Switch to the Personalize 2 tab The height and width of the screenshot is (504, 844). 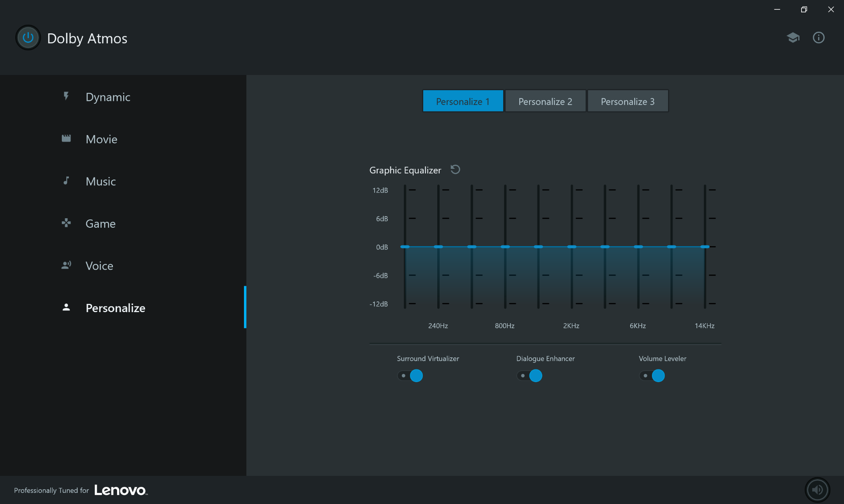[x=545, y=101]
